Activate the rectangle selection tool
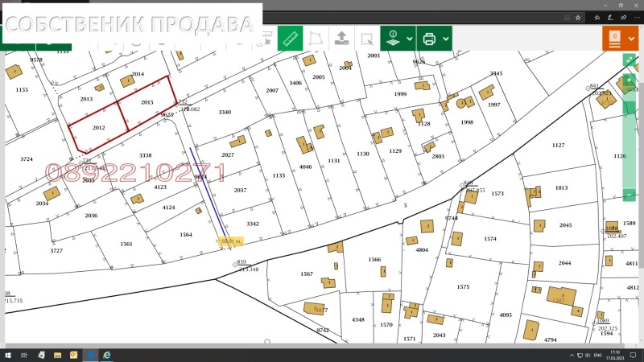Viewport: 644px width, 362px height. (x=367, y=39)
